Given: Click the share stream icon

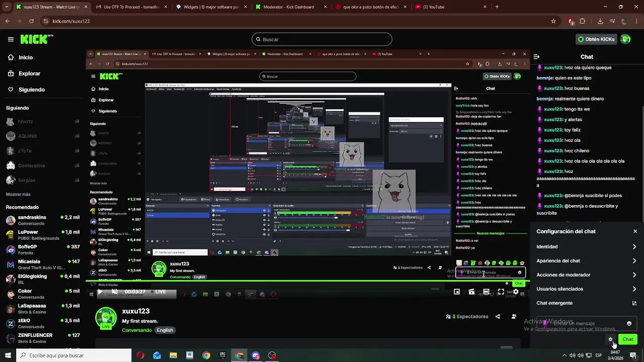Looking at the screenshot, I should [x=498, y=317].
